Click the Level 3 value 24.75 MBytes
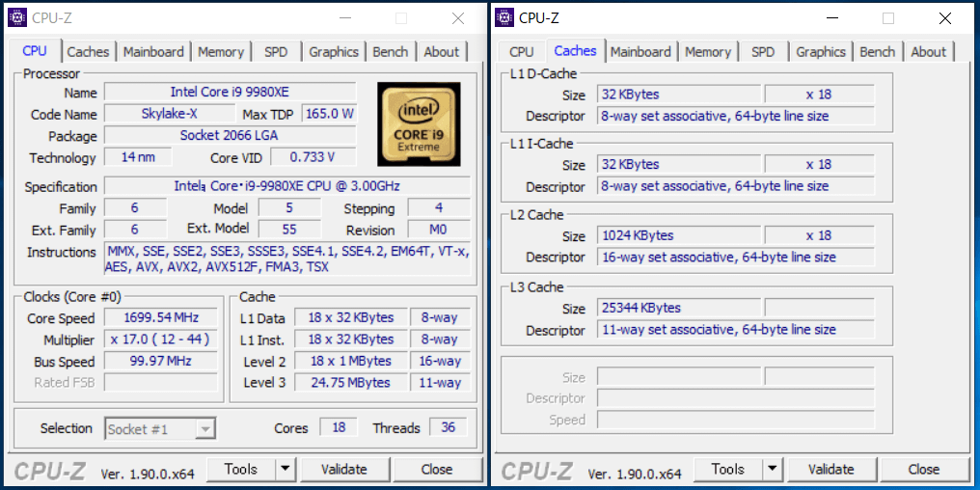 pos(351,383)
